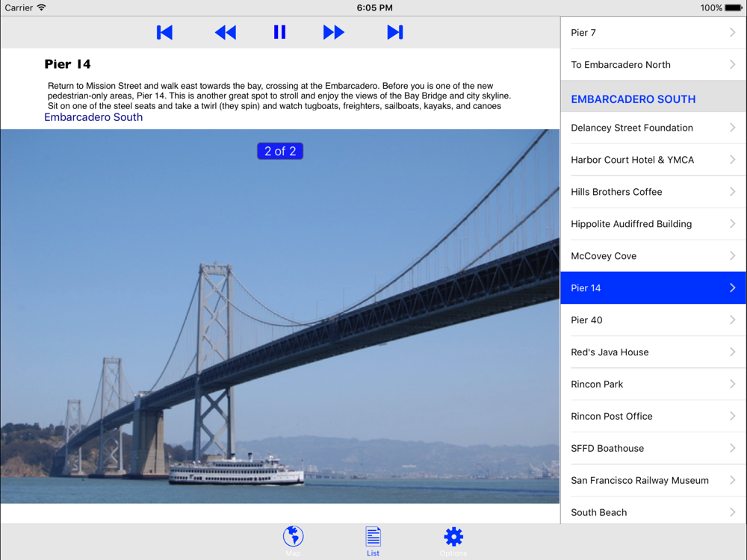The image size is (747, 560).
Task: Skip to the last stop icon
Action: pyautogui.click(x=394, y=32)
